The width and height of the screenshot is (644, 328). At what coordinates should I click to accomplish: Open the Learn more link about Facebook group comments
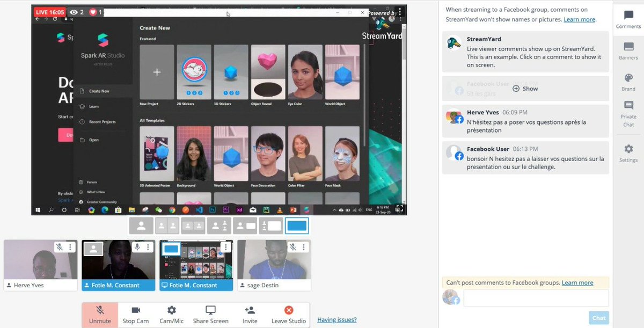coord(579,19)
